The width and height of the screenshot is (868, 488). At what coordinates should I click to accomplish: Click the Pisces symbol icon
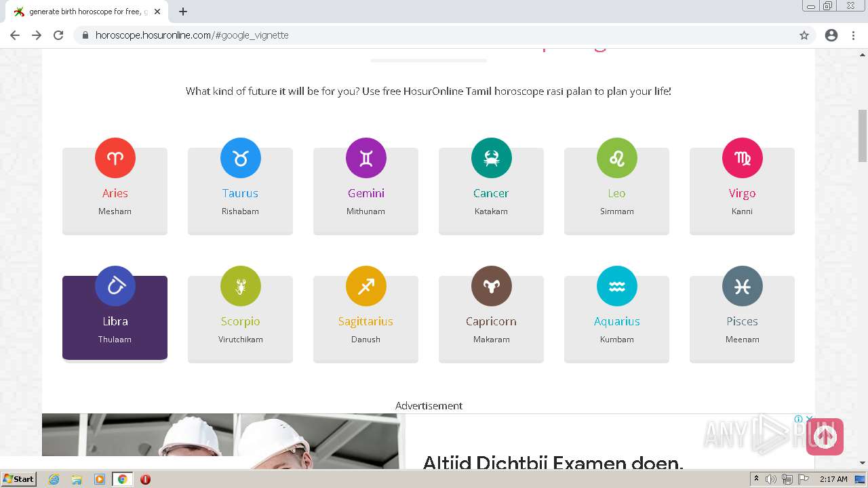pos(743,286)
